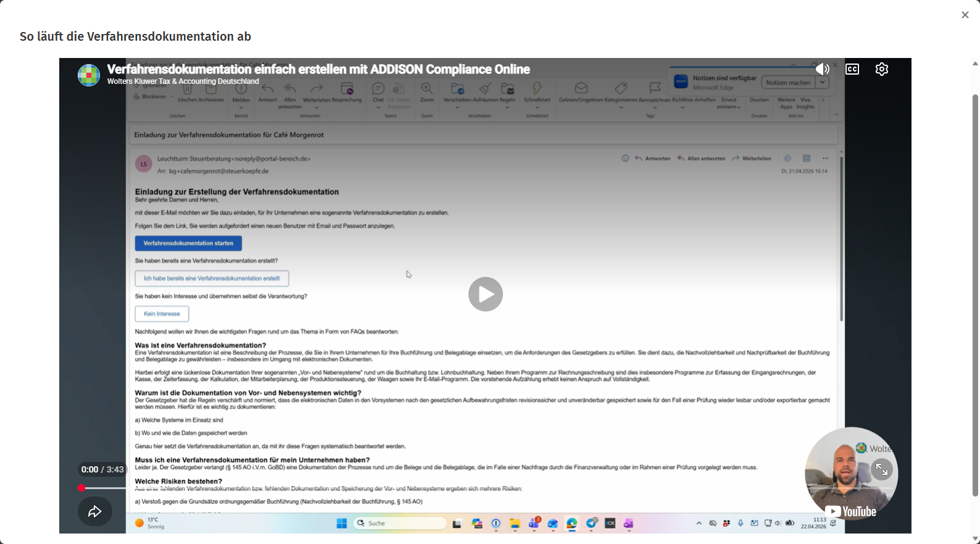Open the video settings gear
Viewport: 980px width, 544px height.
pos(882,69)
